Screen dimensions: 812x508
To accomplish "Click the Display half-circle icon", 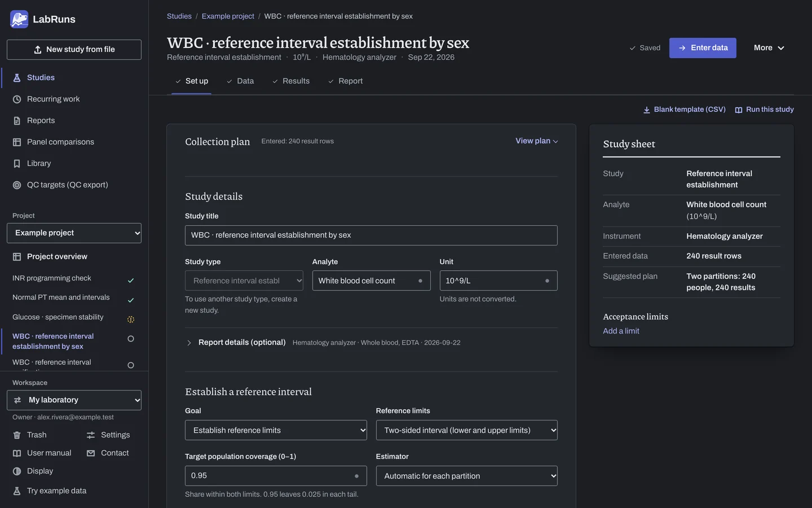I will (x=17, y=471).
